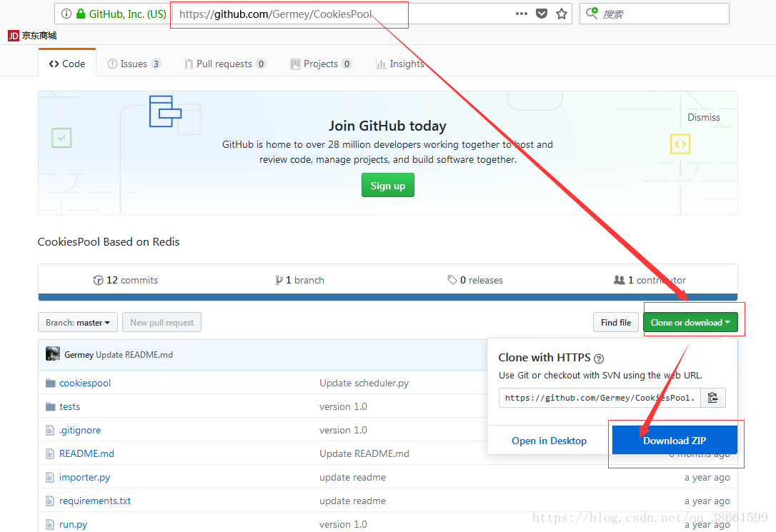Click 'update readme' in importer.py row
The image size is (776, 532).
(x=352, y=477)
